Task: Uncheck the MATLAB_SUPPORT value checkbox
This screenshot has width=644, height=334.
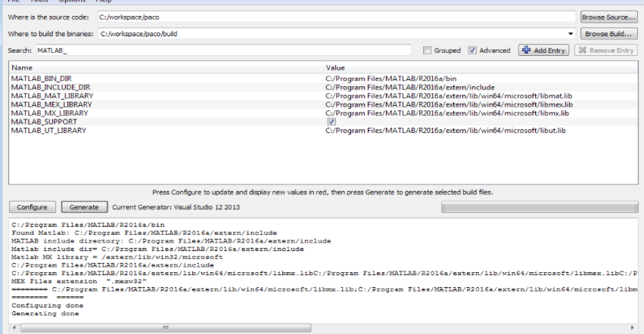Action: coord(331,122)
